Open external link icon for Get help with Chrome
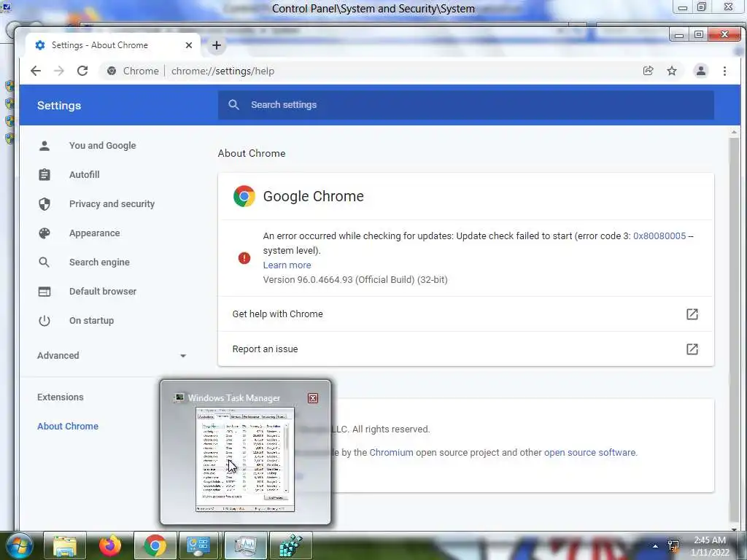Viewport: 747px width, 560px height. pyautogui.click(x=692, y=314)
